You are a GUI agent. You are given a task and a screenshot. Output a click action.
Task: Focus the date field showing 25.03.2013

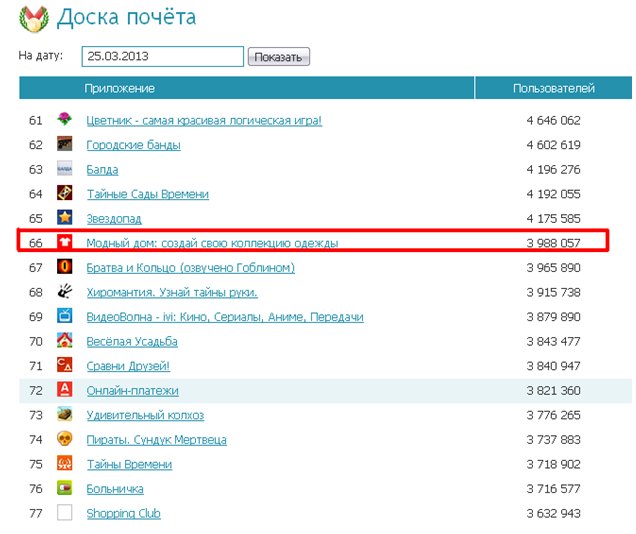coord(163,56)
